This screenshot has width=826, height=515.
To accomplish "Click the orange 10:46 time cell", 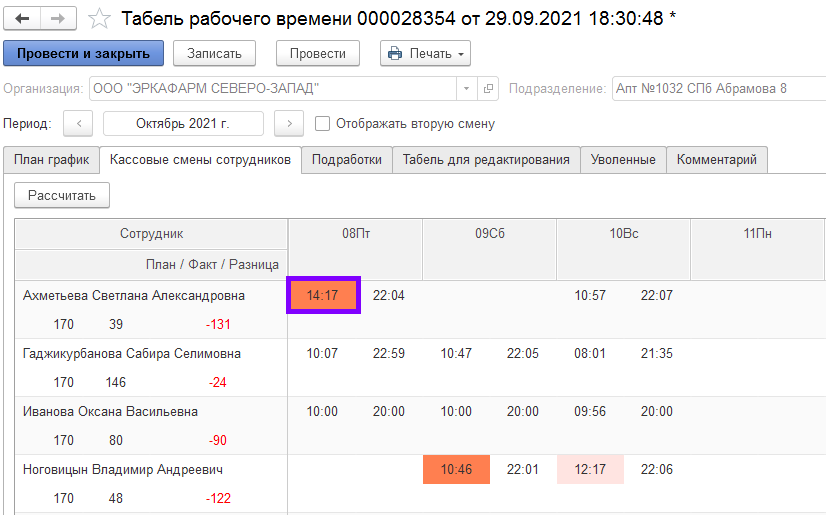I will pyautogui.click(x=456, y=470).
